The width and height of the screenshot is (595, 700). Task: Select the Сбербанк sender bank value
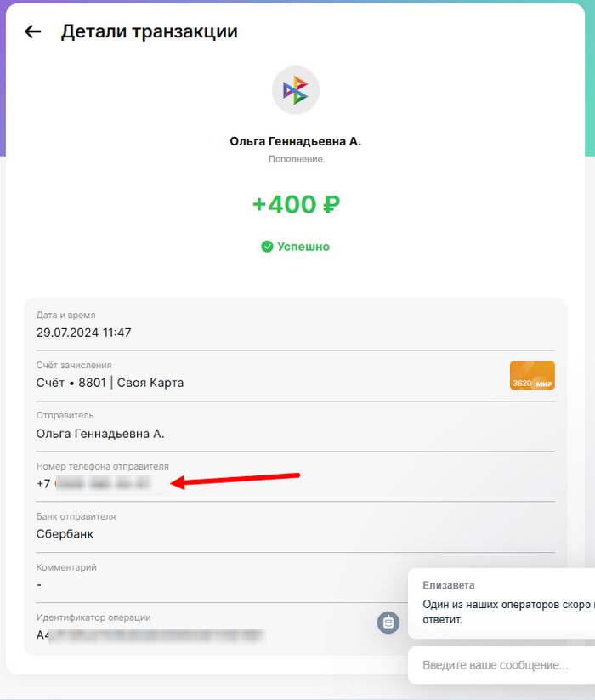click(x=65, y=534)
